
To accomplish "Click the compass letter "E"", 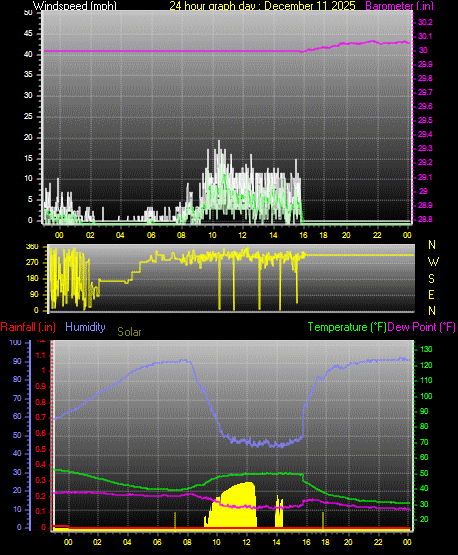I will pyautogui.click(x=431, y=295).
